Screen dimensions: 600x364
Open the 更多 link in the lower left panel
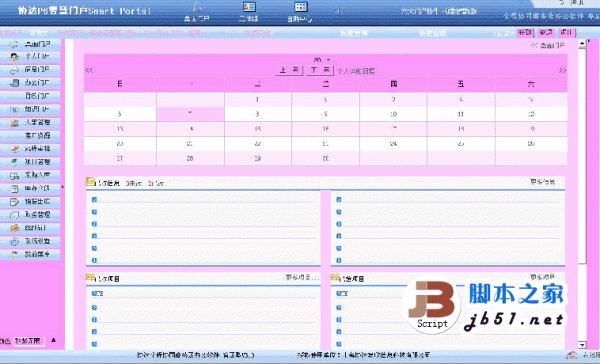click(x=302, y=277)
